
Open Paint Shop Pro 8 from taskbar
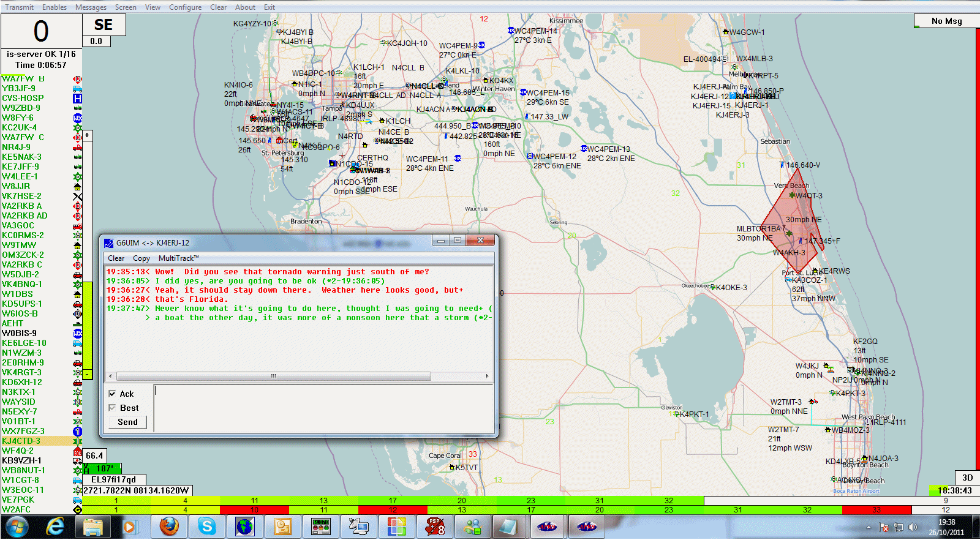tap(435, 527)
